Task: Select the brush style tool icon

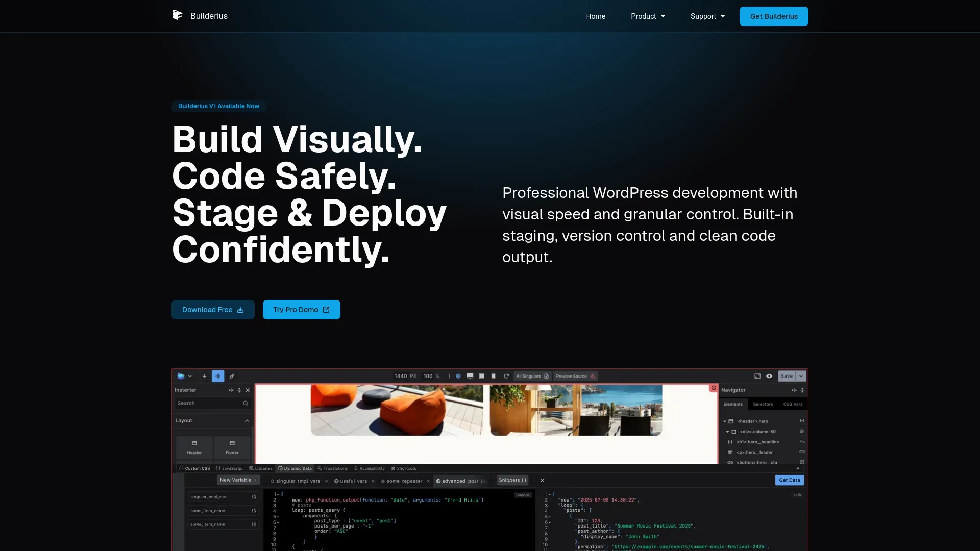Action: tap(232, 376)
